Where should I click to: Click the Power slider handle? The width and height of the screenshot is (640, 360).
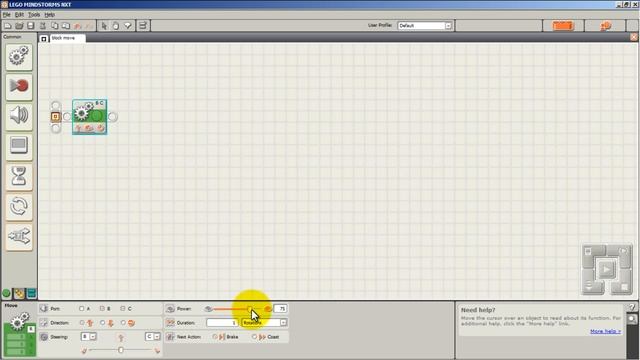(250, 309)
